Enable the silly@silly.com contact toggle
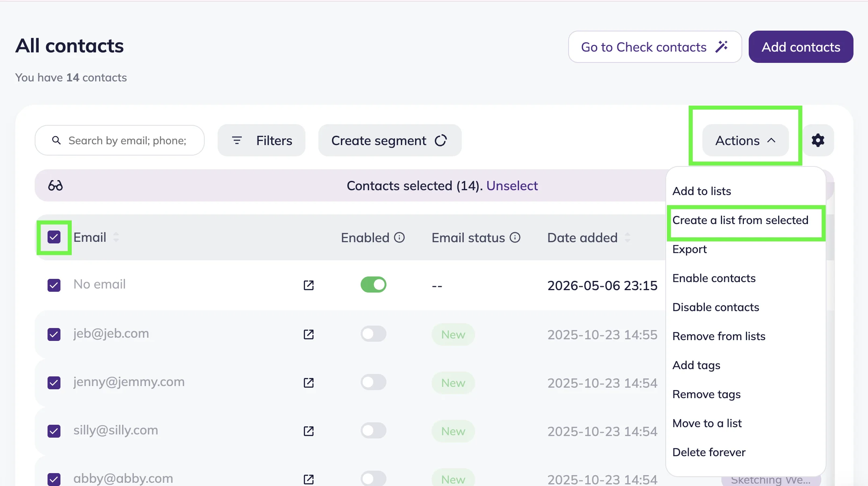Screen dimensions: 868x486 click(374, 430)
